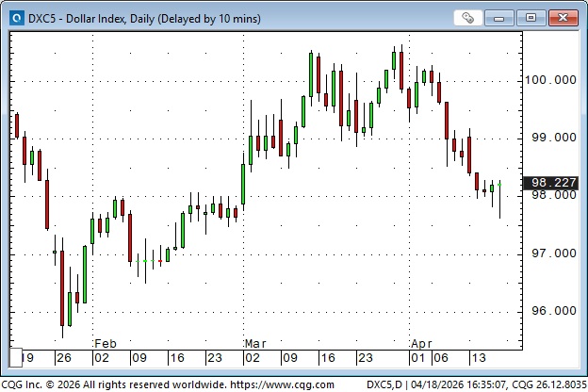Select the Mar month label on time axis

pos(254,344)
